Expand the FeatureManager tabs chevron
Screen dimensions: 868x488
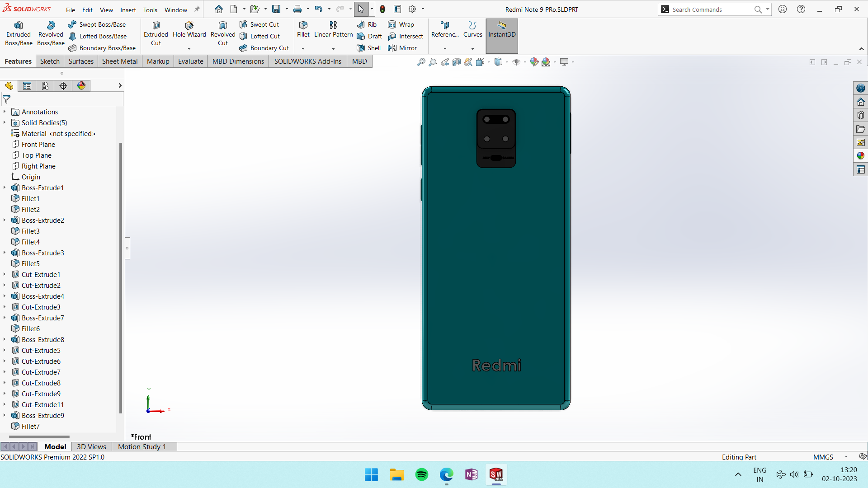tap(120, 85)
